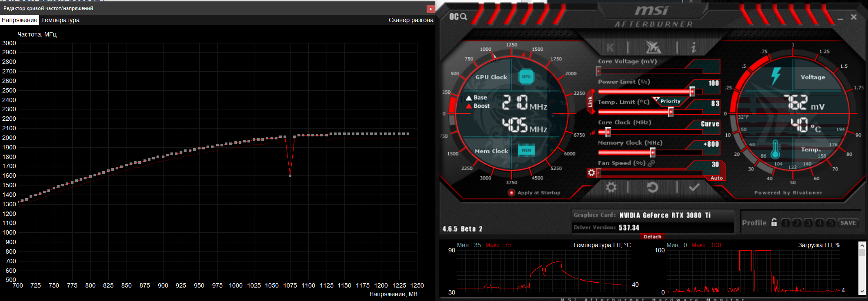The height and width of the screenshot is (301, 868).
Task: Click the profile SAVE button
Action: tap(848, 223)
